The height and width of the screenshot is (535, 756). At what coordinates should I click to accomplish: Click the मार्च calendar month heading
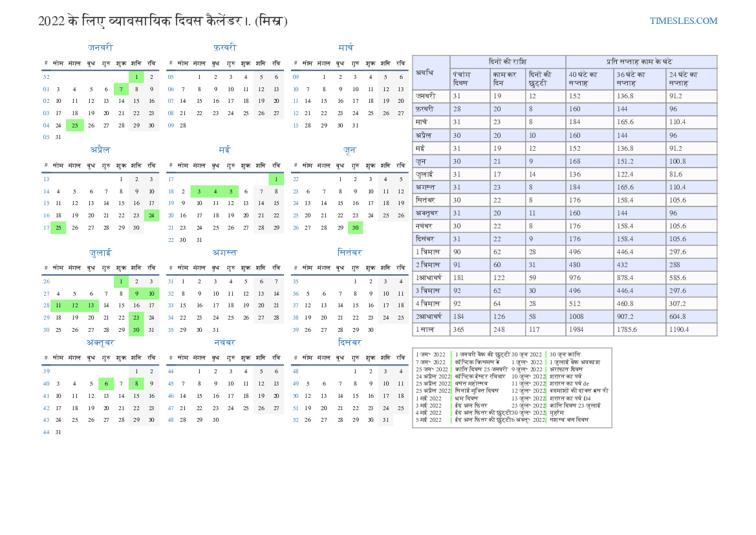(x=346, y=47)
